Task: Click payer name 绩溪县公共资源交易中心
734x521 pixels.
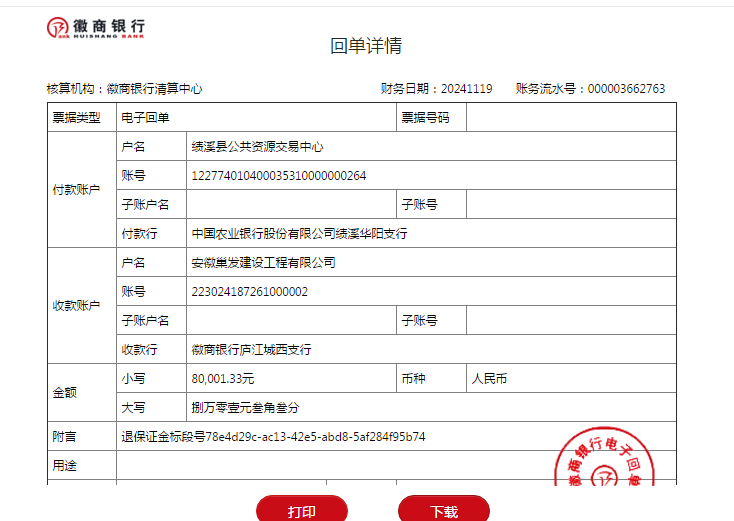Action: pyautogui.click(x=257, y=147)
